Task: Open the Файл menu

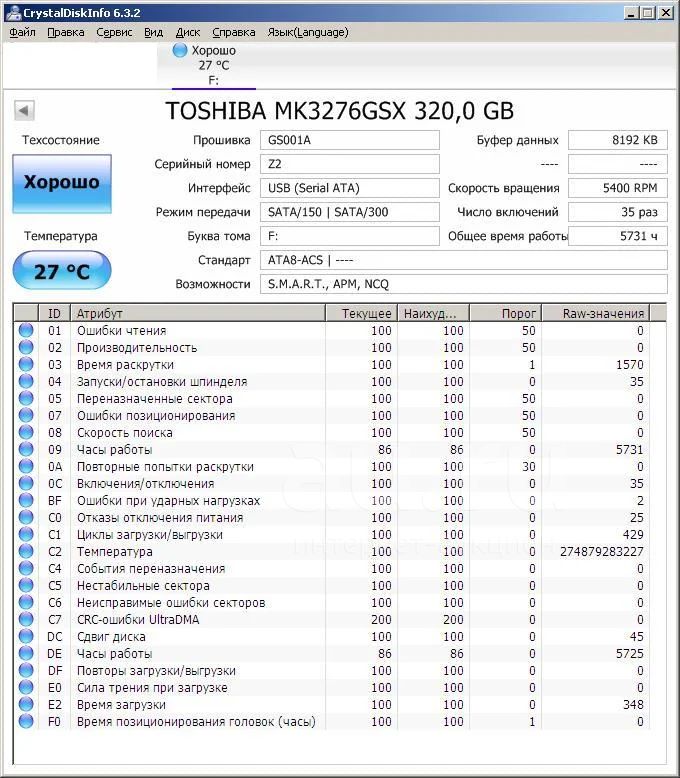Action: click(x=22, y=32)
